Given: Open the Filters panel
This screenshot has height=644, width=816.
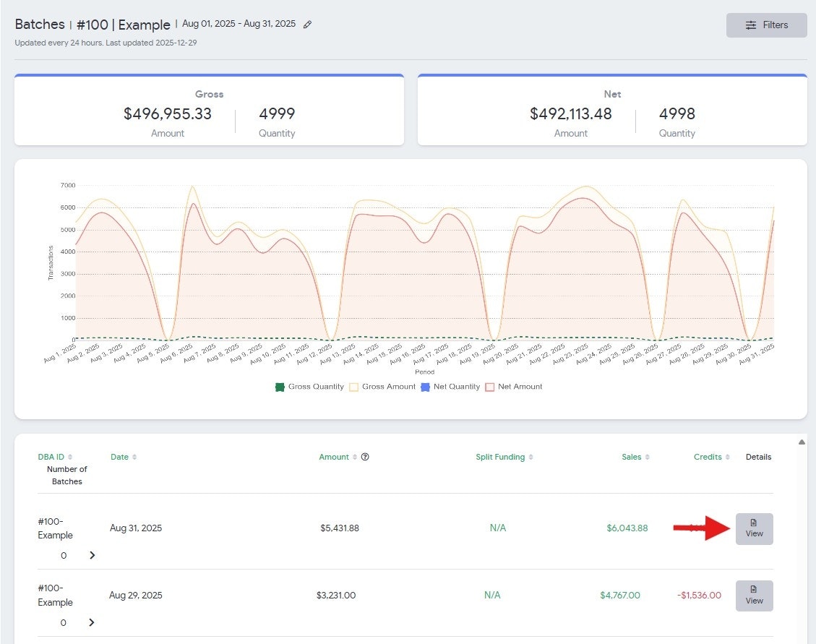Looking at the screenshot, I should (766, 25).
